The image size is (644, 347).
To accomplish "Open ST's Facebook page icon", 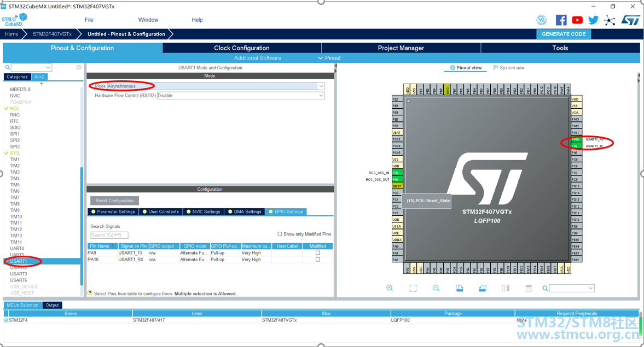I will coord(561,20).
